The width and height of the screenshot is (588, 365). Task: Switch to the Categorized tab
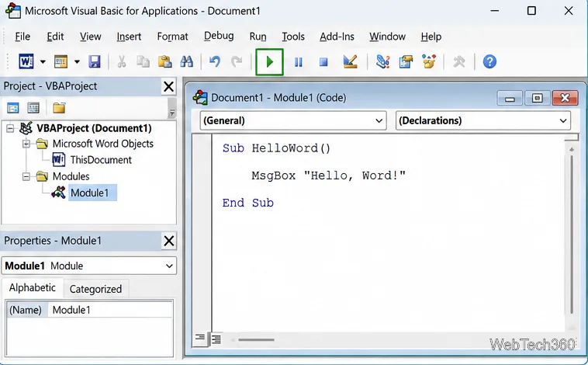click(95, 289)
